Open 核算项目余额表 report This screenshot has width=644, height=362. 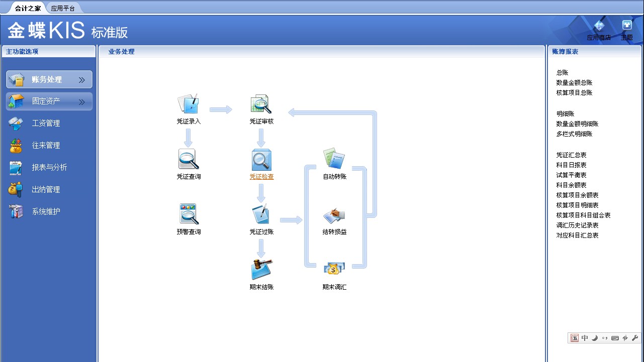tap(577, 195)
